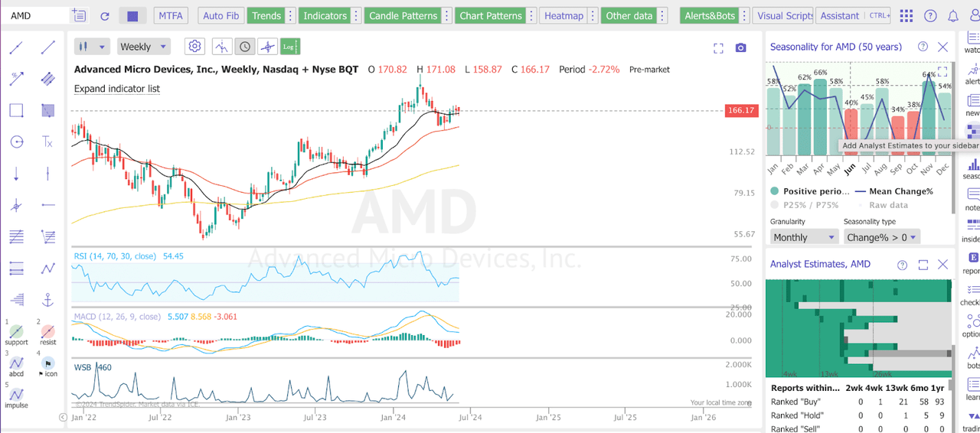The height and width of the screenshot is (433, 980).
Task: Click the help question mark in top bar
Action: click(930, 16)
